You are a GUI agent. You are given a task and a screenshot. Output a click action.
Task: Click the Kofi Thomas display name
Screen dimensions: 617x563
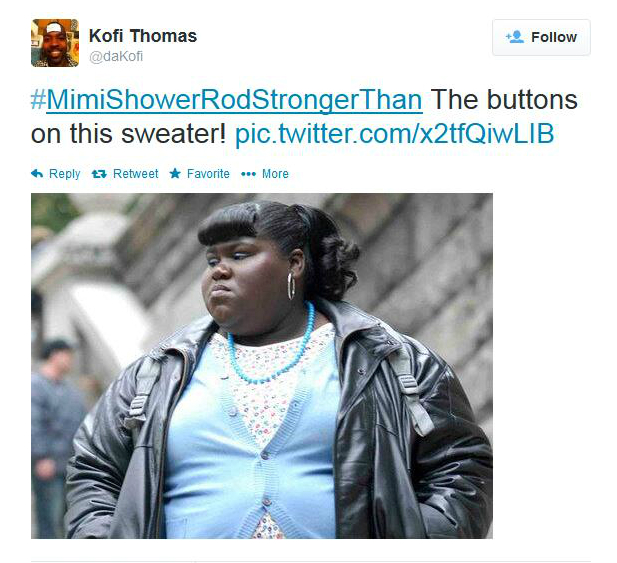pyautogui.click(x=143, y=36)
